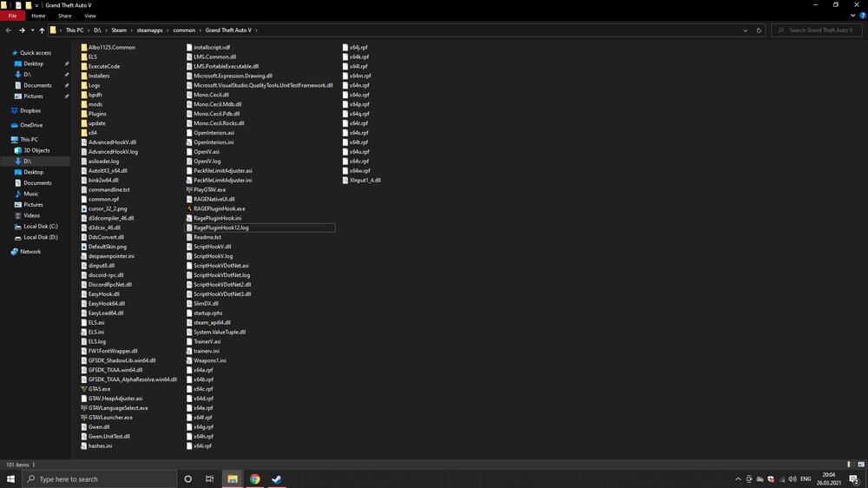This screenshot has width=868, height=488.
Task: Select the Plugins folder icon
Action: click(84, 114)
